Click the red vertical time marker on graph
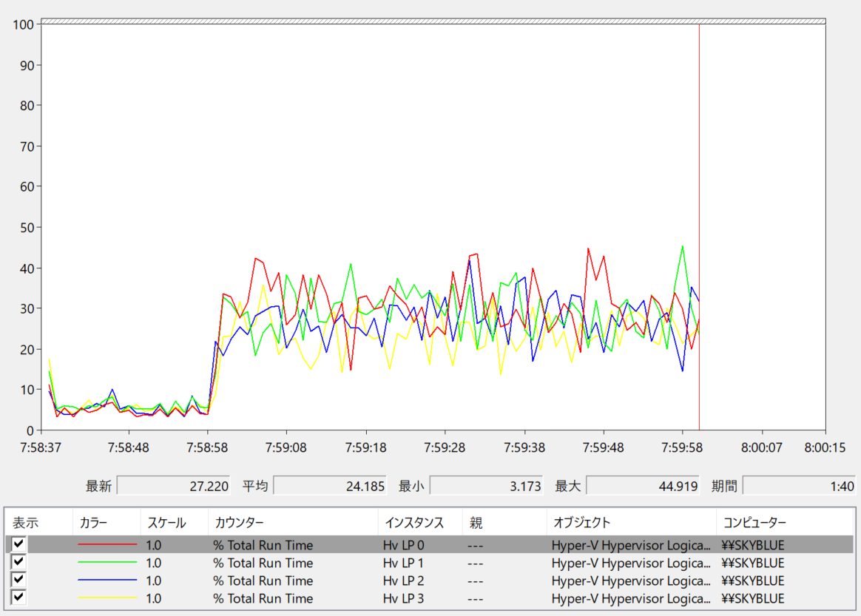 coord(699,227)
